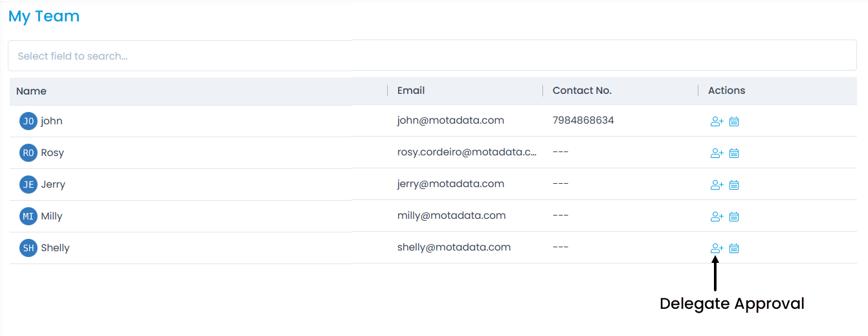Image resolution: width=868 pixels, height=336 pixels.
Task: Click Jerry's delegate approval icon
Action: pyautogui.click(x=717, y=185)
